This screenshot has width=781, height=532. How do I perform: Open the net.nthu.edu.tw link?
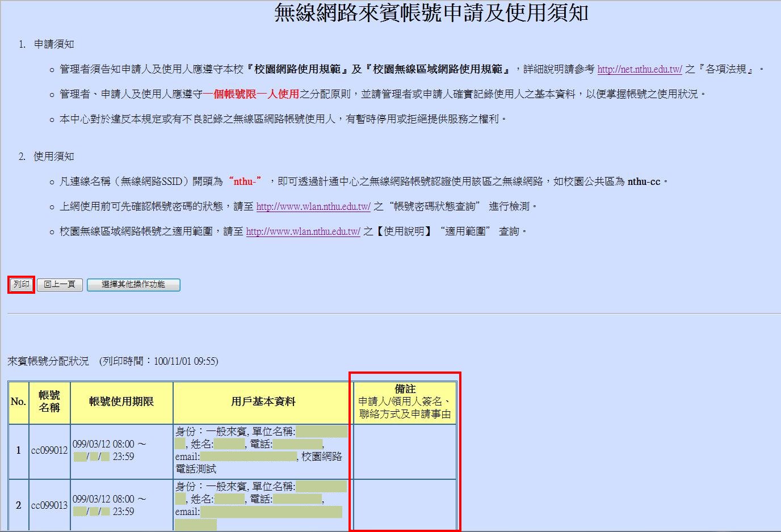pyautogui.click(x=639, y=69)
